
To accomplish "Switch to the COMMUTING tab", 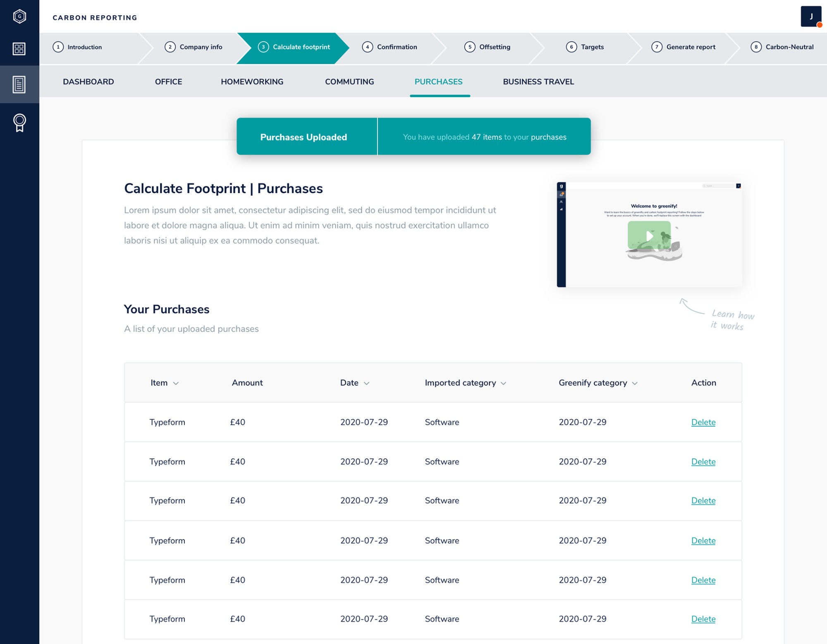I will tap(349, 82).
